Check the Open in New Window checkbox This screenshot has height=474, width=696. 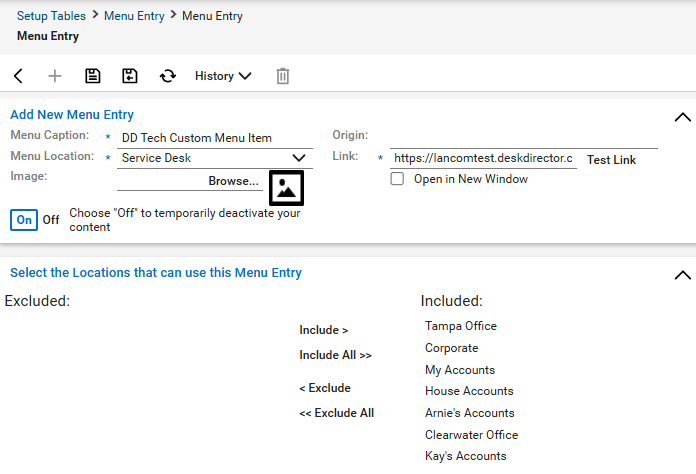[x=397, y=179]
